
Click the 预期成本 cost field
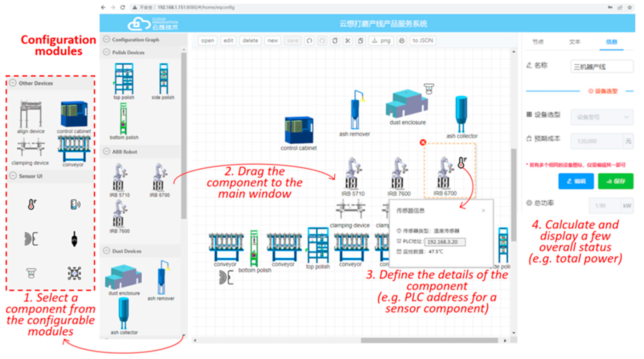point(597,141)
